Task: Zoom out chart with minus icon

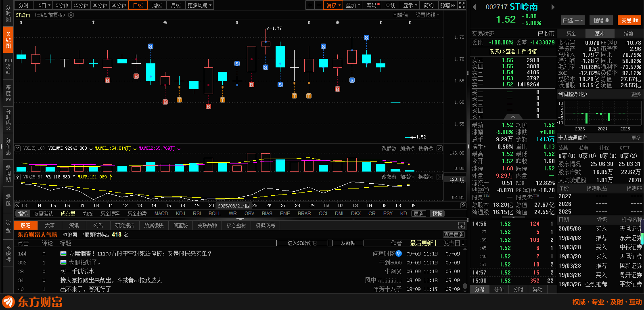Action: point(319,5)
